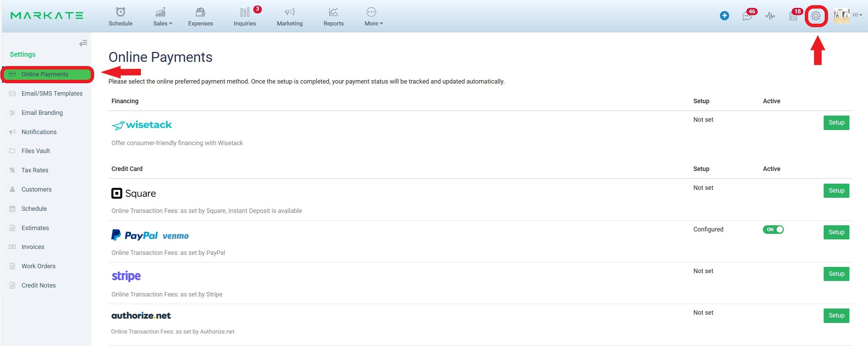This screenshot has height=346, width=868.
Task: Click the More ellipsis circle icon
Action: pyautogui.click(x=371, y=12)
